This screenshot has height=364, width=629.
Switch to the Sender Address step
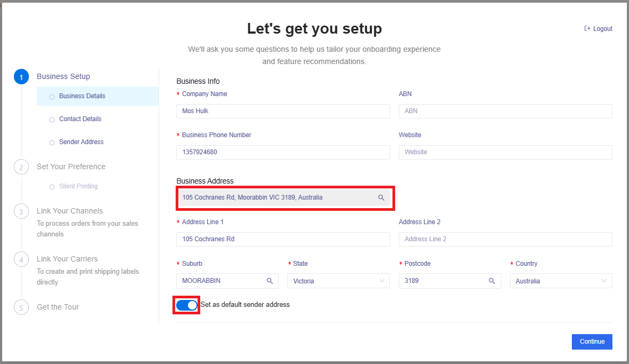tap(81, 142)
